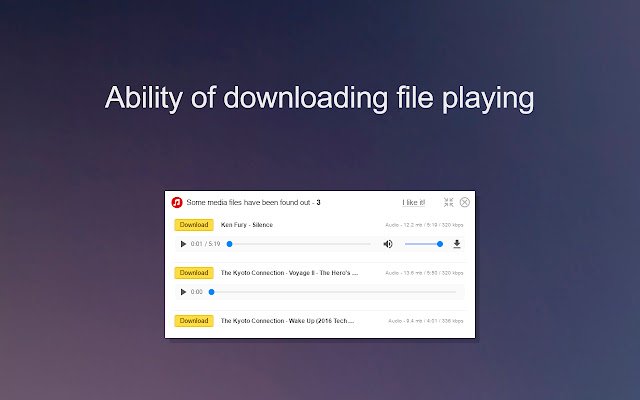This screenshot has height=400, width=640.
Task: Download Ken Fury - Silence
Action: (x=194, y=225)
